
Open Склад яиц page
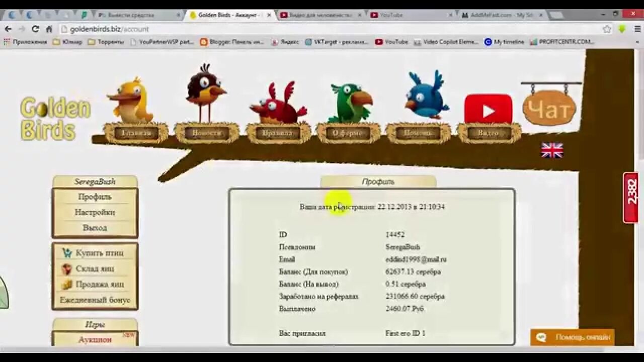pyautogui.click(x=95, y=268)
